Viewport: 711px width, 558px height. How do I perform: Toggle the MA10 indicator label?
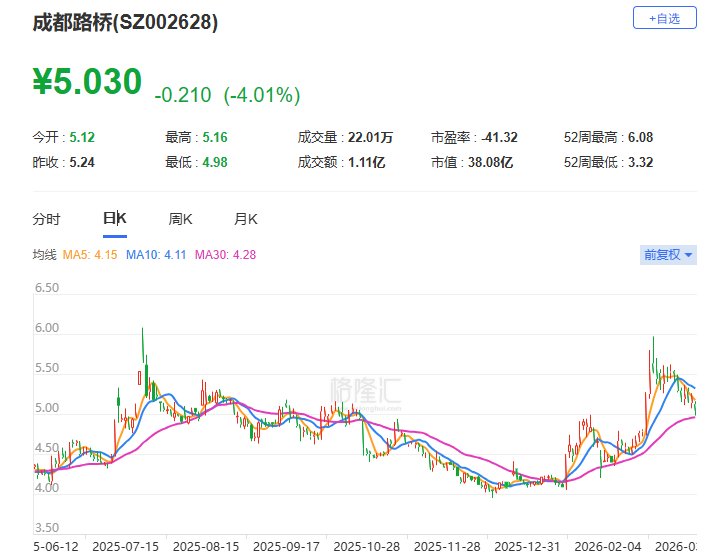(157, 255)
